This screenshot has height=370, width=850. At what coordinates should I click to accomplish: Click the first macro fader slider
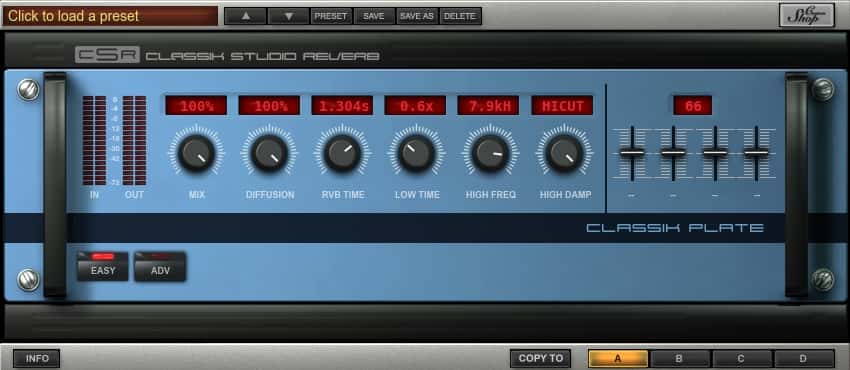(x=632, y=152)
